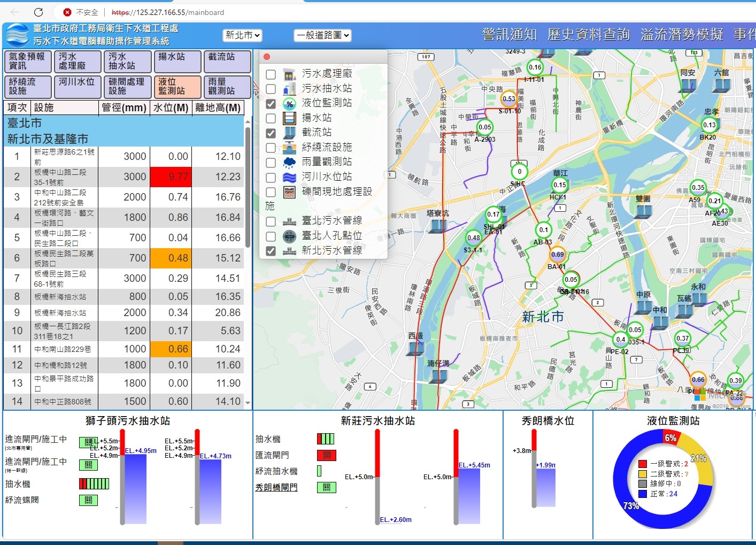Enable the 污水處理廠 layer checkbox
Viewport: 756px width, 545px height.
[271, 74]
